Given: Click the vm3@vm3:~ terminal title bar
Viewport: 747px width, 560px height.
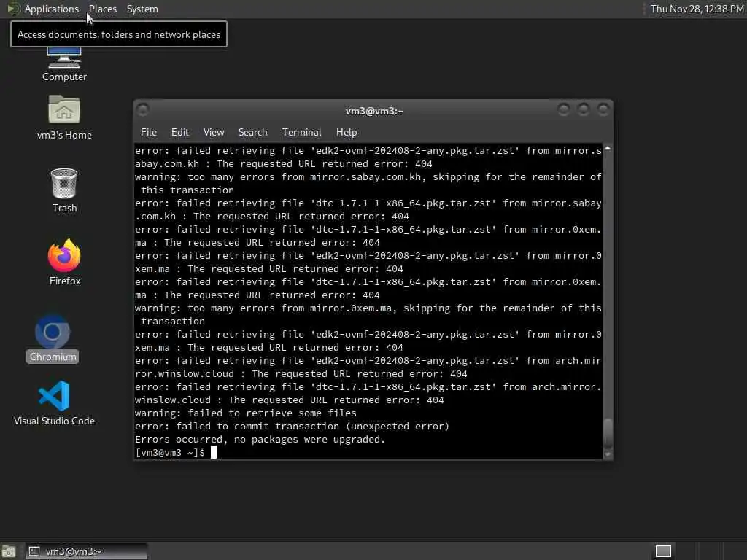Looking at the screenshot, I should (373, 111).
